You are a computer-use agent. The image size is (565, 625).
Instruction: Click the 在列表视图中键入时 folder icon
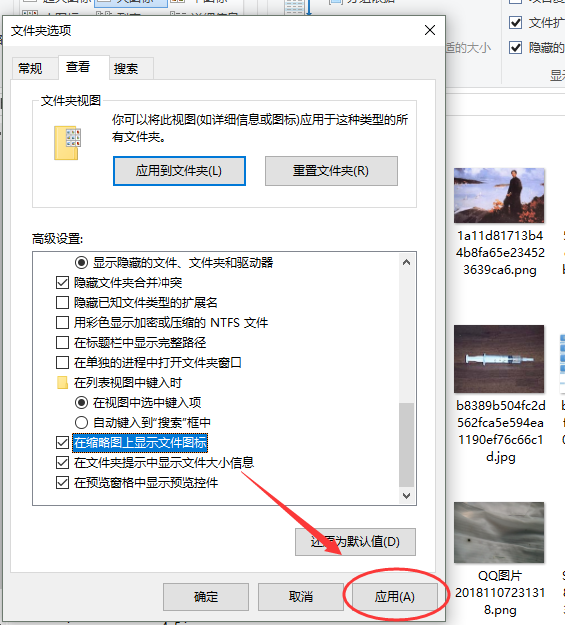(62, 383)
